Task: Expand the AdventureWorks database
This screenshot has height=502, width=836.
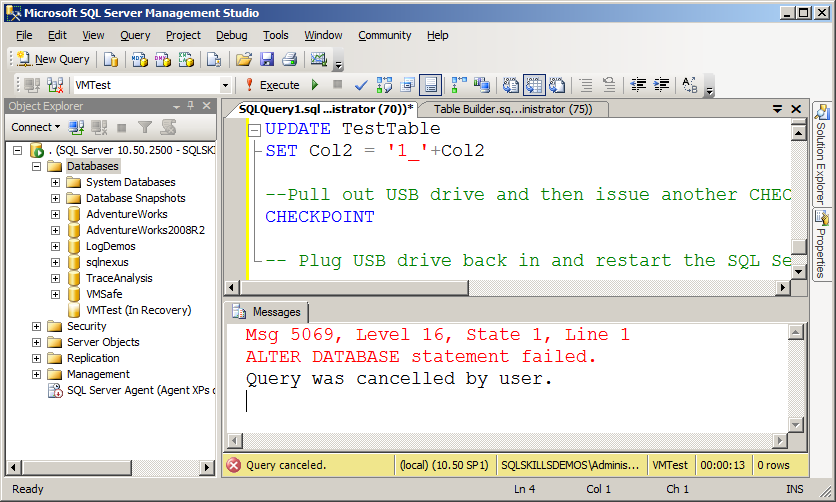Action: point(55,214)
